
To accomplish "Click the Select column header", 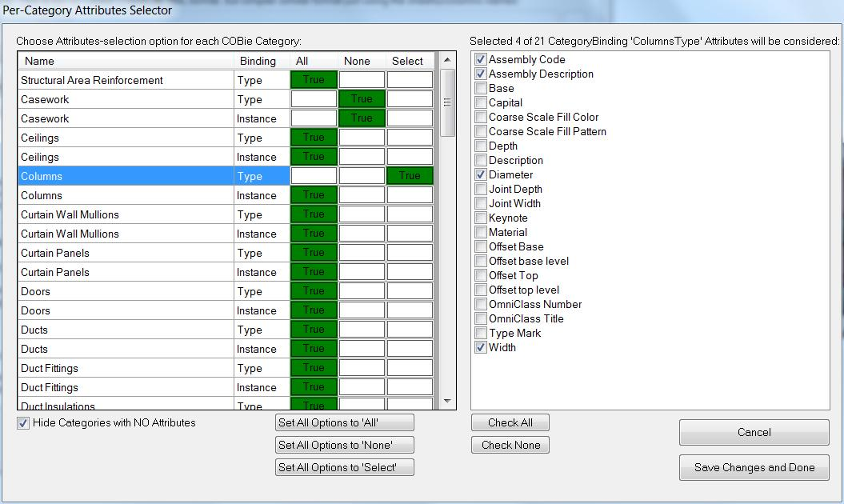I will (x=410, y=61).
